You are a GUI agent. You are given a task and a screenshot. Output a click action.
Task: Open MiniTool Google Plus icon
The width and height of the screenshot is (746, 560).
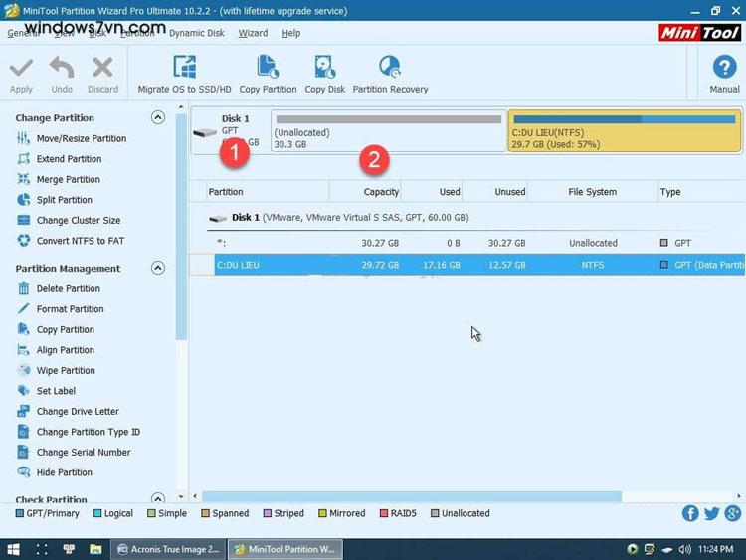tap(733, 513)
